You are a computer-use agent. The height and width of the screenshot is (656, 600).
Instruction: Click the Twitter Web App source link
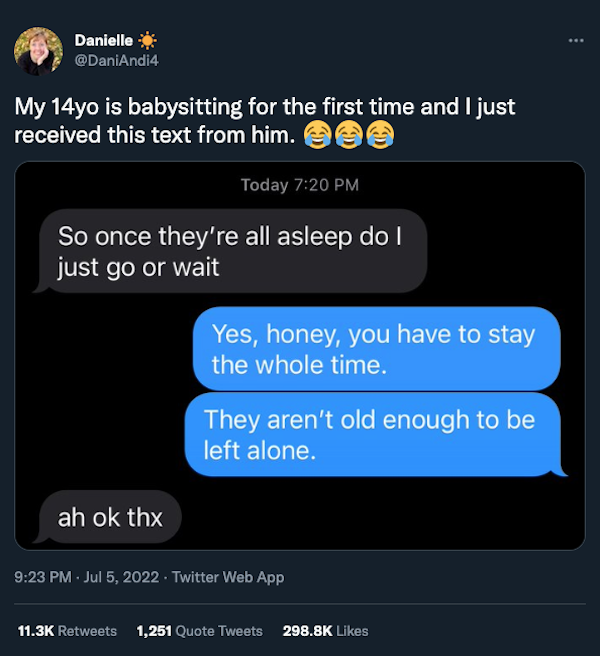tap(228, 577)
